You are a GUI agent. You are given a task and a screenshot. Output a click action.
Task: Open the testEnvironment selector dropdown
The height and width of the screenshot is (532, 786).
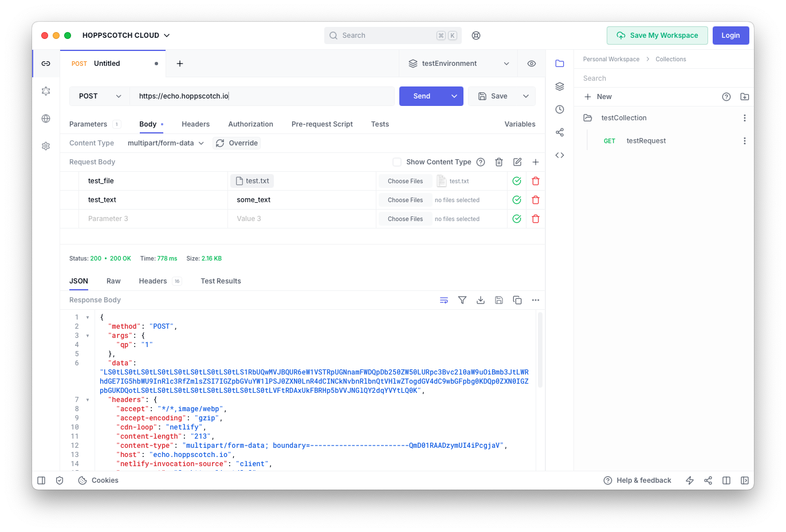coord(458,64)
